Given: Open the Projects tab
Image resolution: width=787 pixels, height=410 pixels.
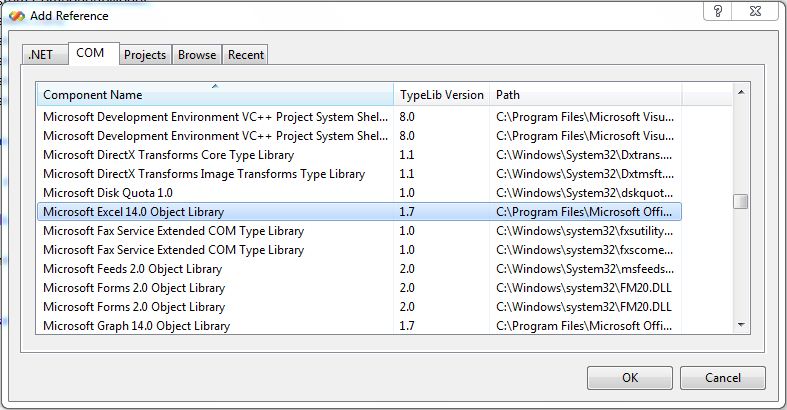Looking at the screenshot, I should (145, 55).
